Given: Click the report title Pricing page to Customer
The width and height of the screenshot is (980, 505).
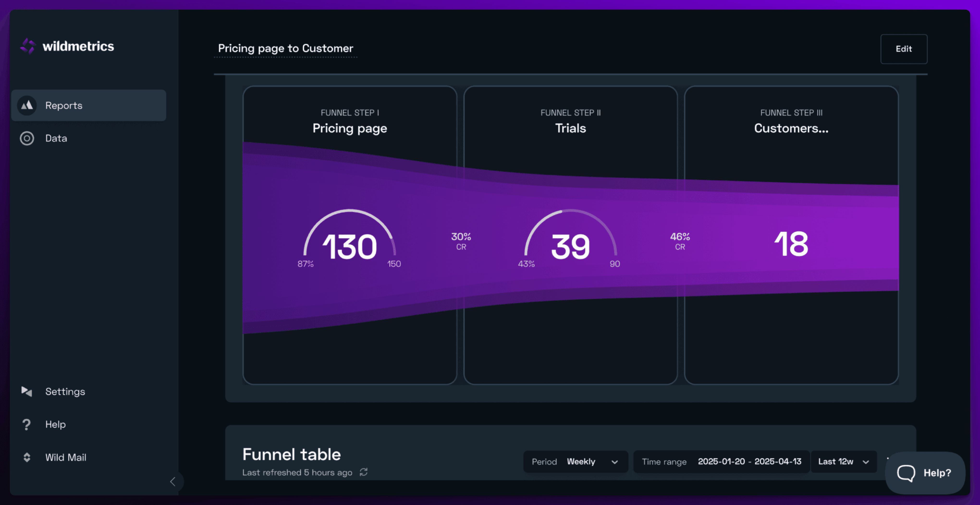Looking at the screenshot, I should [x=285, y=48].
